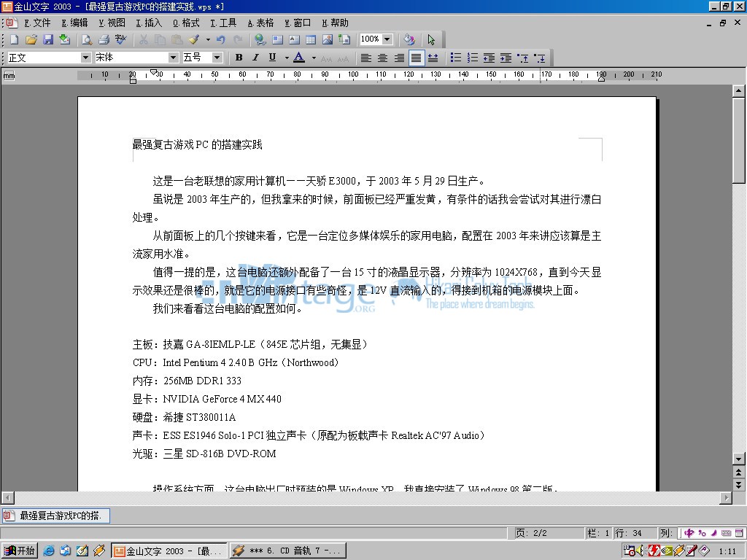Open the 格式 menu
The height and width of the screenshot is (560, 747).
point(186,23)
